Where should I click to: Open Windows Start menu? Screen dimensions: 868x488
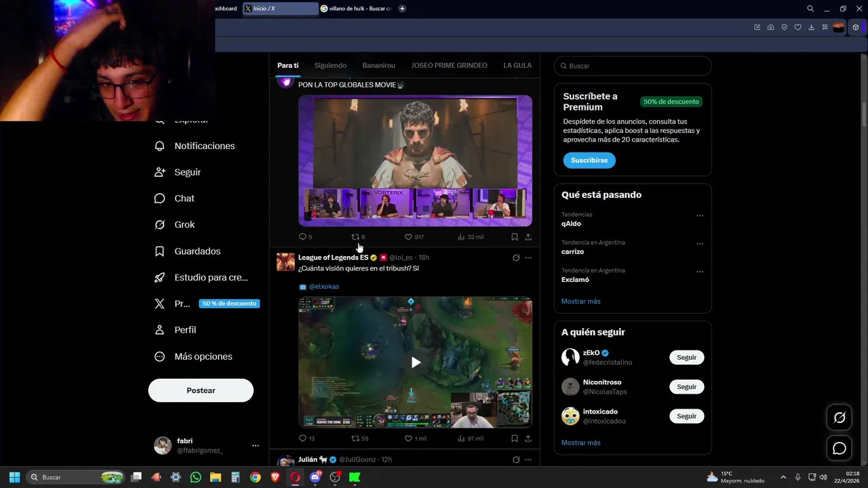(14, 477)
